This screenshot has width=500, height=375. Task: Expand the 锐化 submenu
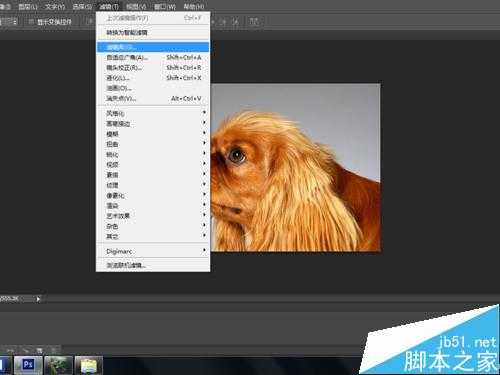coord(153,154)
